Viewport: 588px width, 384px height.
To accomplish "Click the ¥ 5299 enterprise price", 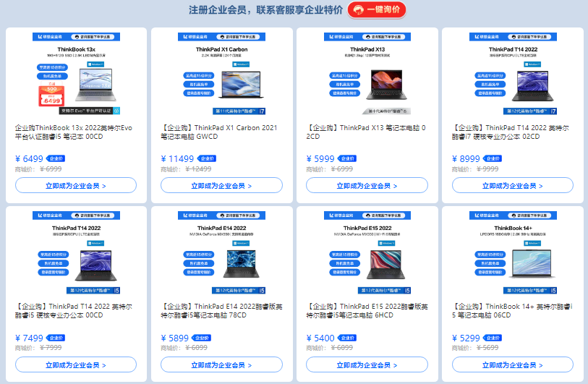I will [x=466, y=338].
